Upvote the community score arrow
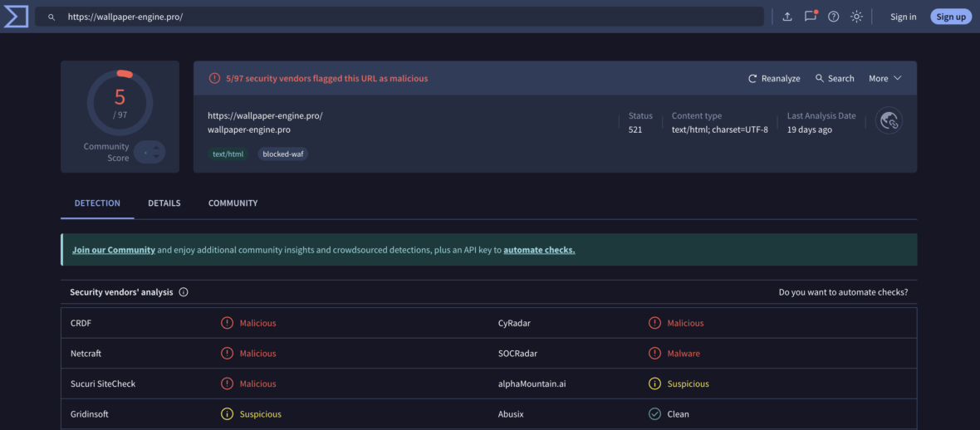The image size is (980, 430). point(155,148)
